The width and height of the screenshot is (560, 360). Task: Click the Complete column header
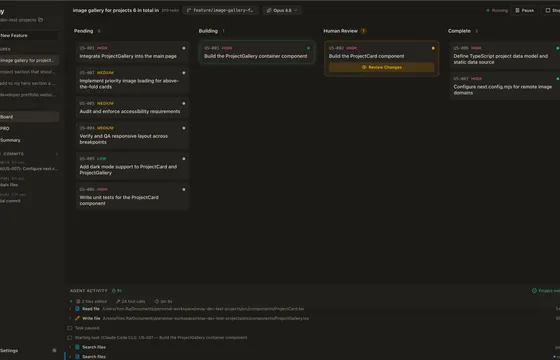point(459,31)
